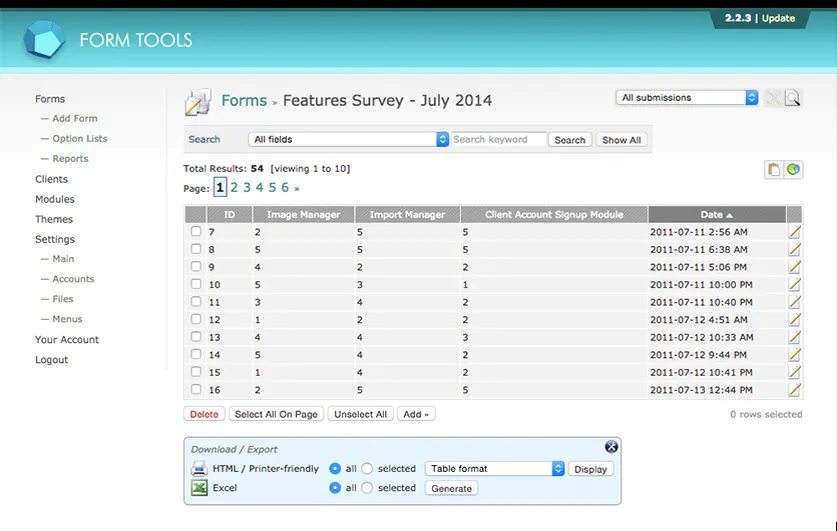Click the Update link in header
Viewport: 837px width, 531px height.
(778, 18)
